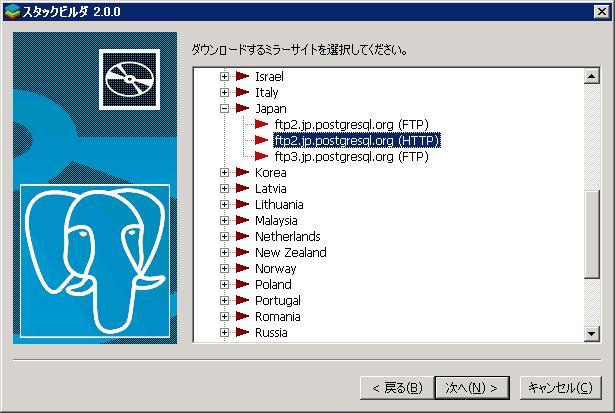Click the red flag icon beside Latvia

pos(242,188)
